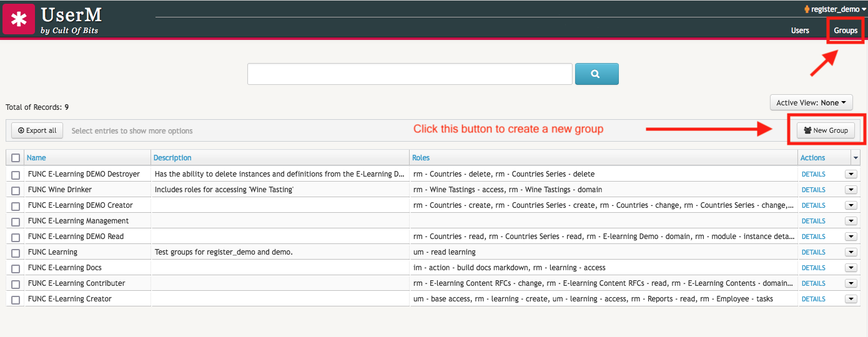The image size is (868, 337).
Task: Open DETAILS for FUNC E-Learning DEMO Read
Action: point(814,237)
